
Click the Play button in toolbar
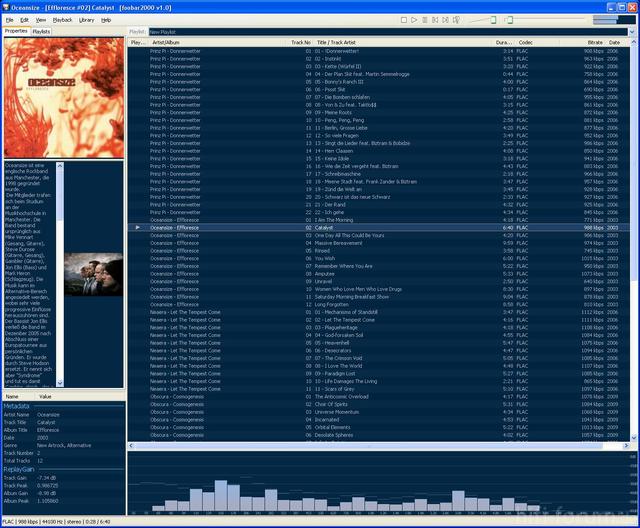coord(414,20)
